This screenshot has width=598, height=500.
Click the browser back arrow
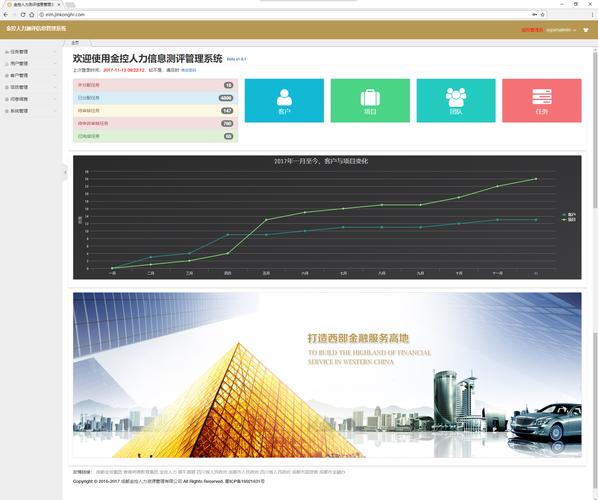tap(5, 14)
